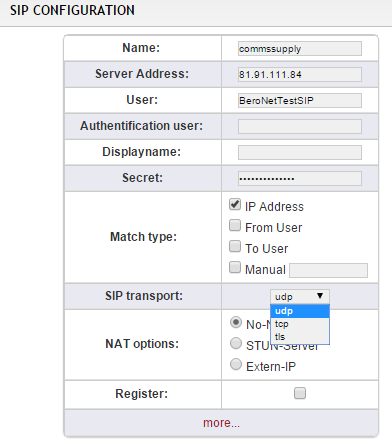Click the User field containing BeroNetTestSIP
The image size is (392, 447).
pos(300,100)
